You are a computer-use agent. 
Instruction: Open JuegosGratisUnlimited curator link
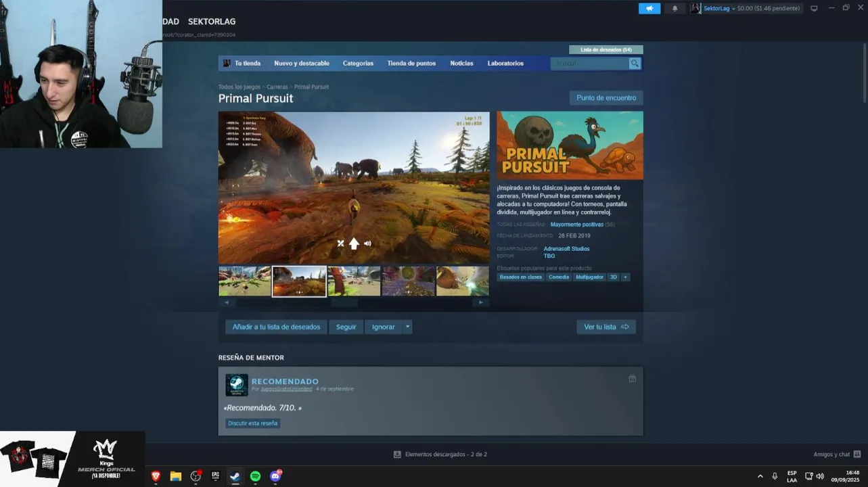point(286,389)
